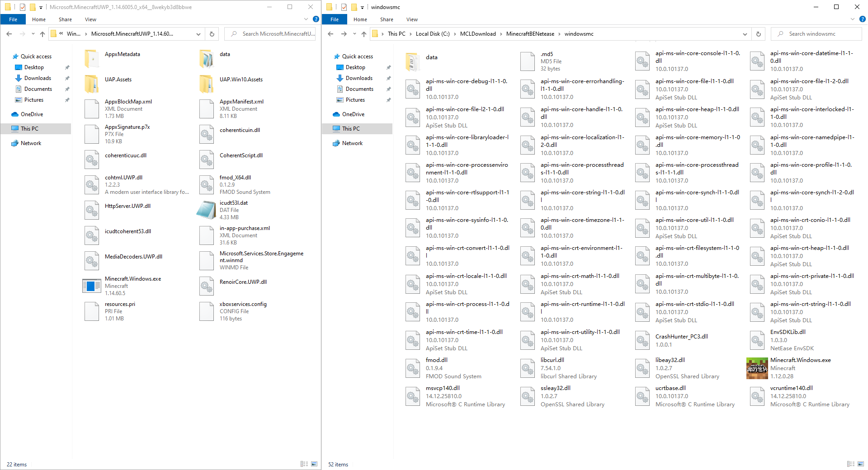Screen dimensions: 868x470
Task: Open address bar history dropdown in MinecraftUWP
Action: pyautogui.click(x=198, y=34)
